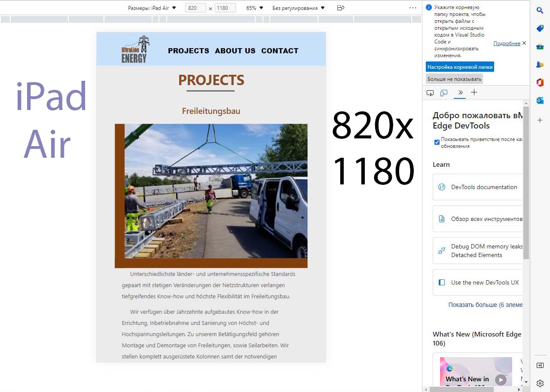Open sidebar settings gear icon
Screen dimensions: 550x392
coord(540,383)
